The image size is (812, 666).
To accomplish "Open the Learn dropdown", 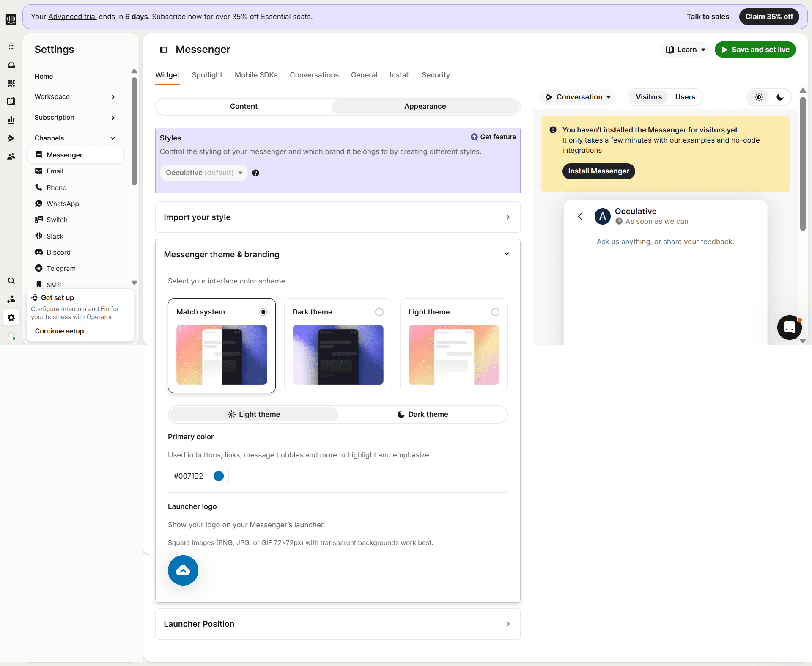I will (685, 50).
